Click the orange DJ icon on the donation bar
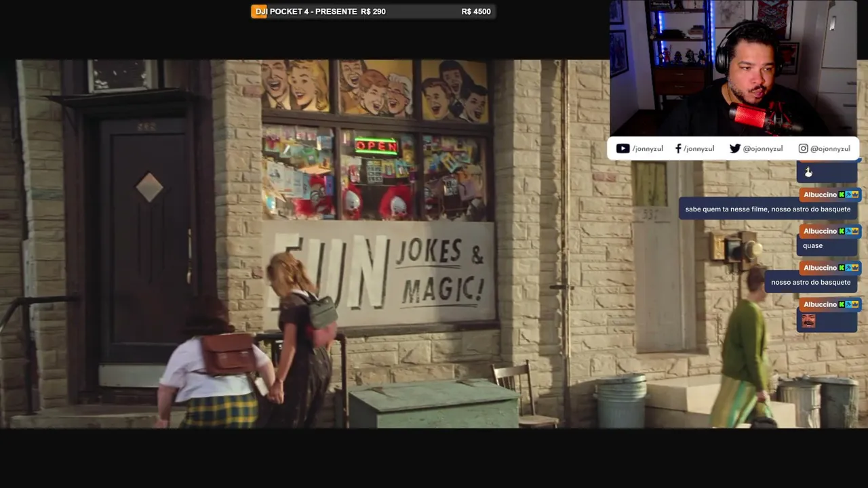This screenshot has width=868, height=488. click(259, 12)
